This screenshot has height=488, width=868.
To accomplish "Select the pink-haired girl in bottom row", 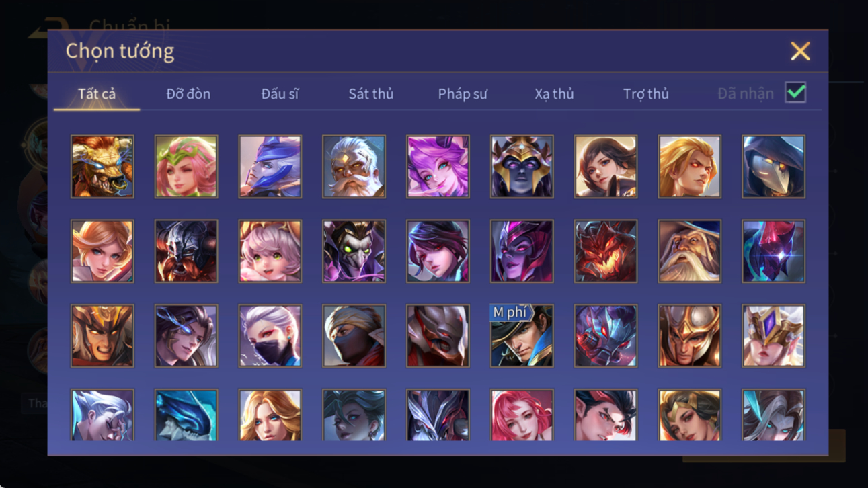I will (x=522, y=415).
